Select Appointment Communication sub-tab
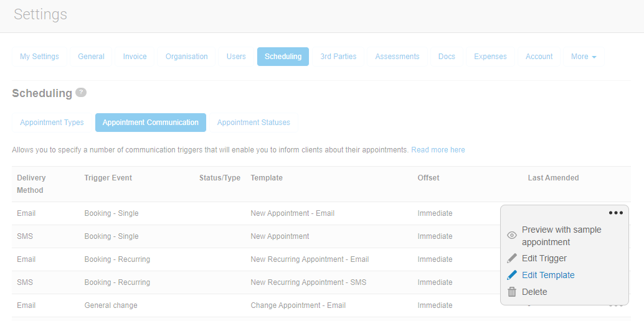The height and width of the screenshot is (321, 644). point(151,123)
